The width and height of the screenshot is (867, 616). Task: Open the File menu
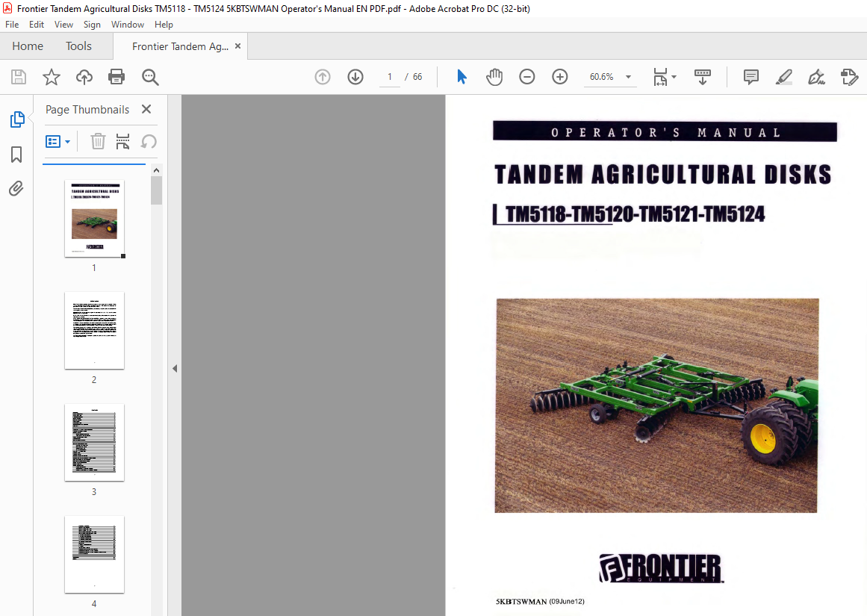coord(12,25)
